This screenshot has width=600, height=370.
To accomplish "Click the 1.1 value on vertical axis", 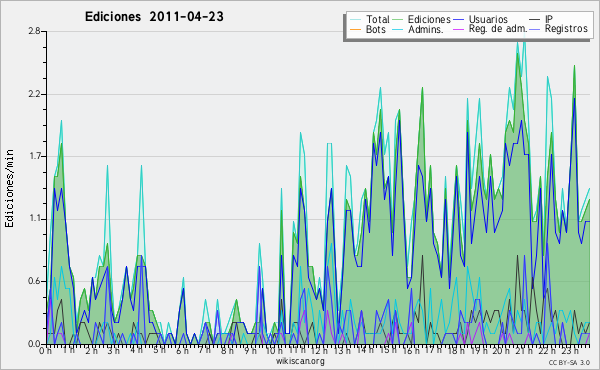I will click(x=34, y=219).
